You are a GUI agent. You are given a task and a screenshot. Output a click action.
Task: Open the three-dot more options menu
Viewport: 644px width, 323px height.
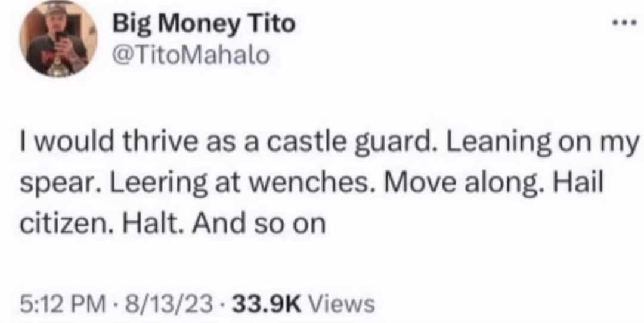pyautogui.click(x=624, y=23)
